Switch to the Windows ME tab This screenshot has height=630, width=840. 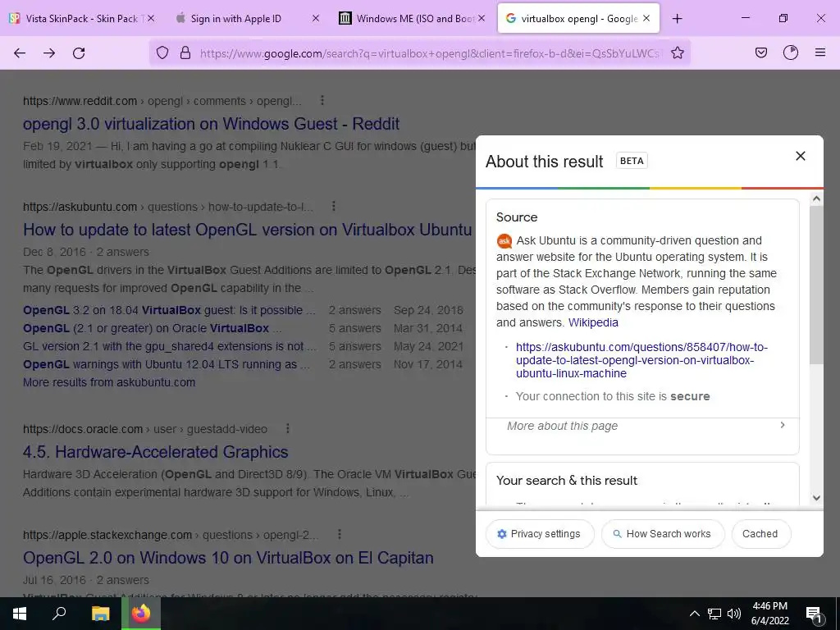412,18
